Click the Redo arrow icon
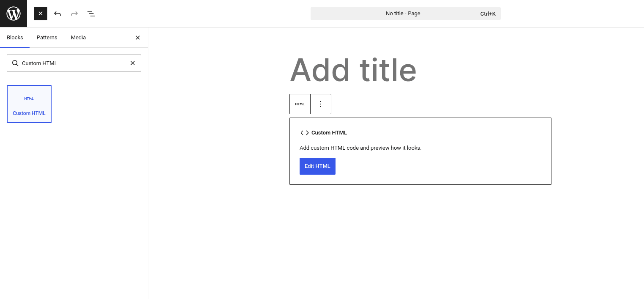The height and width of the screenshot is (299, 644). click(x=74, y=14)
